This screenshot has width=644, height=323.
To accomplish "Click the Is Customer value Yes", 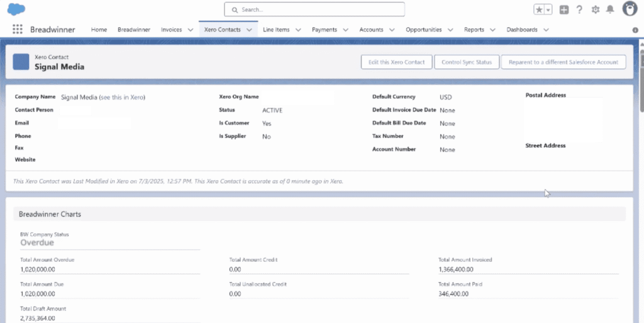I will [x=267, y=123].
